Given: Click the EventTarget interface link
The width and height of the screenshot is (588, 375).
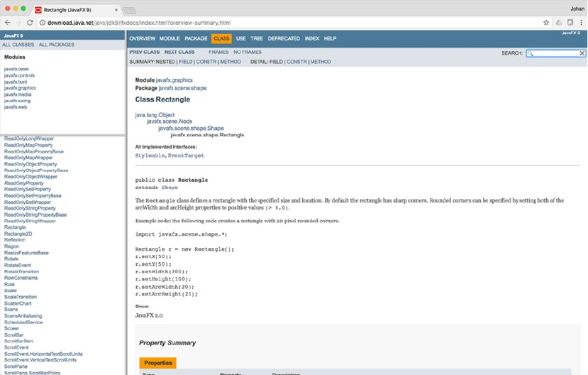Looking at the screenshot, I should click(x=186, y=156).
